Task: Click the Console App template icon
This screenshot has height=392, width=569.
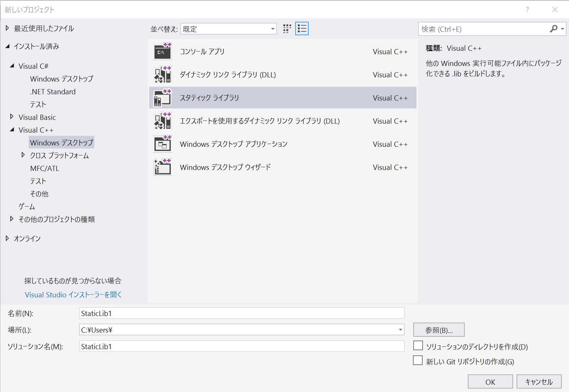Action: [162, 51]
